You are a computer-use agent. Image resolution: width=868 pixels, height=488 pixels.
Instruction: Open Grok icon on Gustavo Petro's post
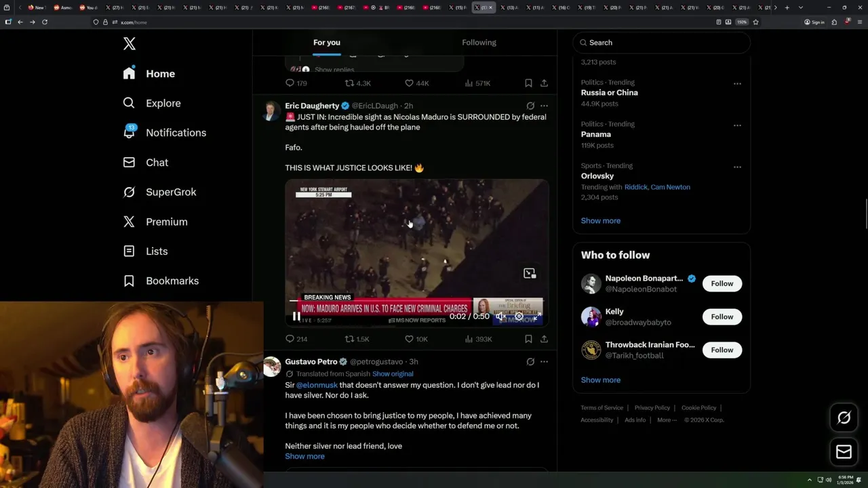[x=530, y=362]
